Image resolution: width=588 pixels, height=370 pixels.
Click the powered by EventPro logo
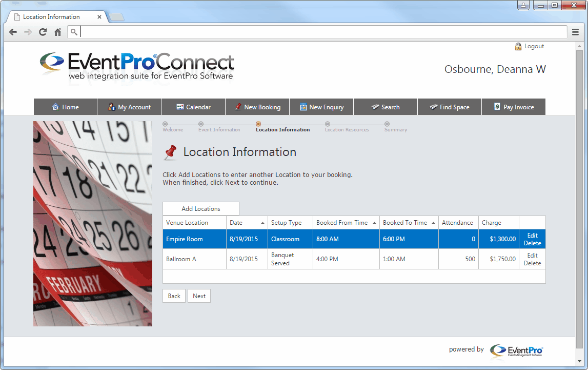[x=516, y=351]
